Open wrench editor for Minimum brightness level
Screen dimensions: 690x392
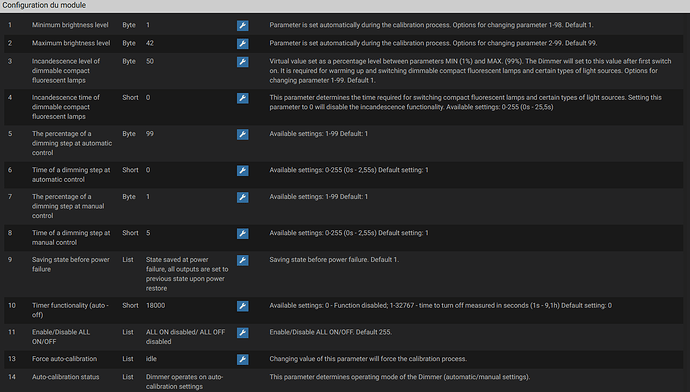[242, 26]
